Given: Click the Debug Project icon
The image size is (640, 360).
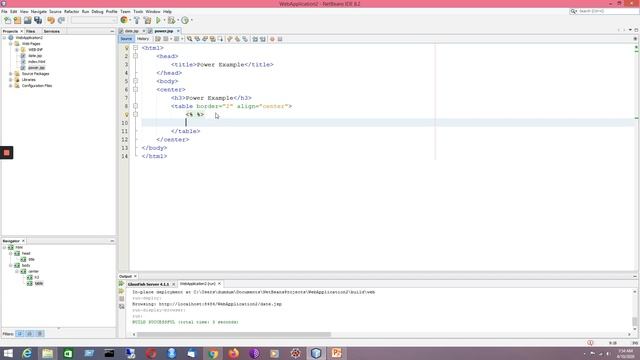Looking at the screenshot, I should click(x=171, y=20).
